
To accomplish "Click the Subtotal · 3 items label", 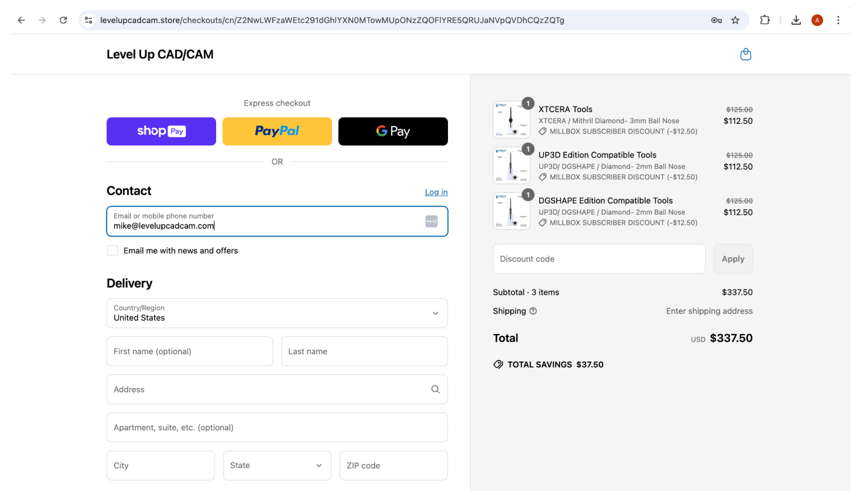I will (x=526, y=293).
